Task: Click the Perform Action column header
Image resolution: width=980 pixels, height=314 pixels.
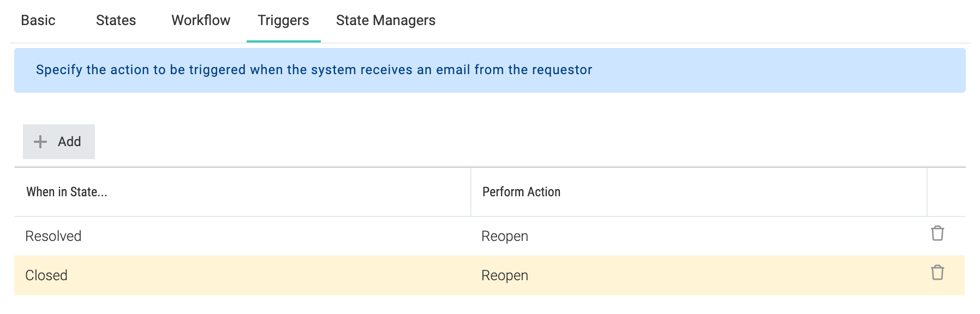Action: (x=522, y=192)
